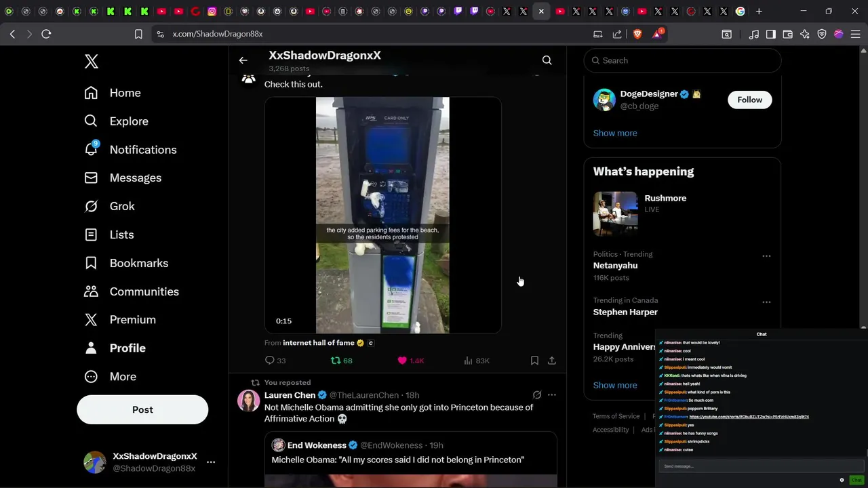Open account options next to XxShadowDragonxX
The width and height of the screenshot is (868, 488).
(x=211, y=462)
